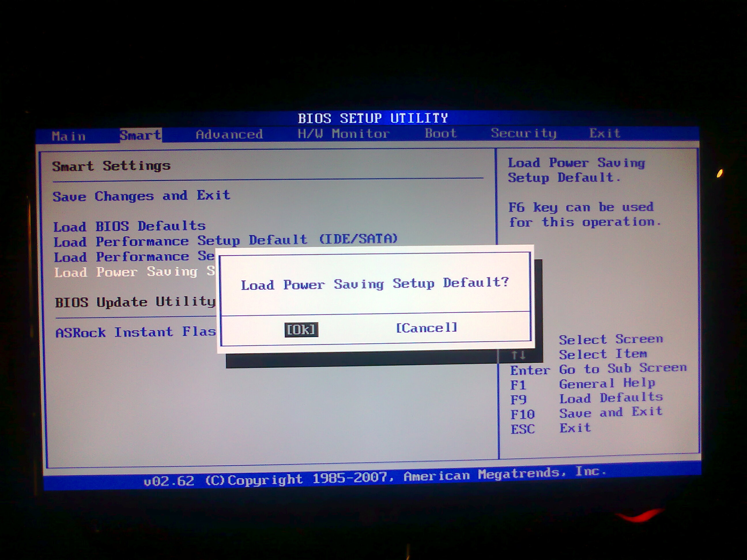Click the Select Screen help line
This screenshot has height=560, width=747.
pos(611,339)
